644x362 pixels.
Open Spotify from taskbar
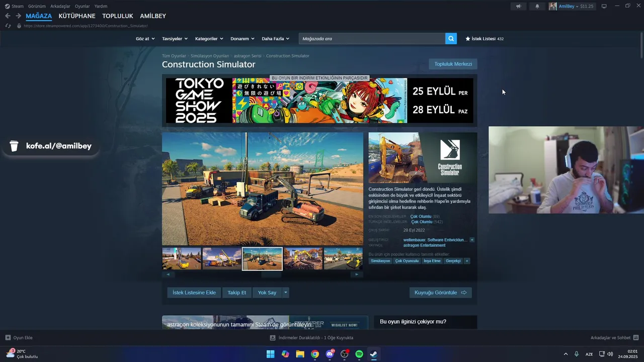359,354
